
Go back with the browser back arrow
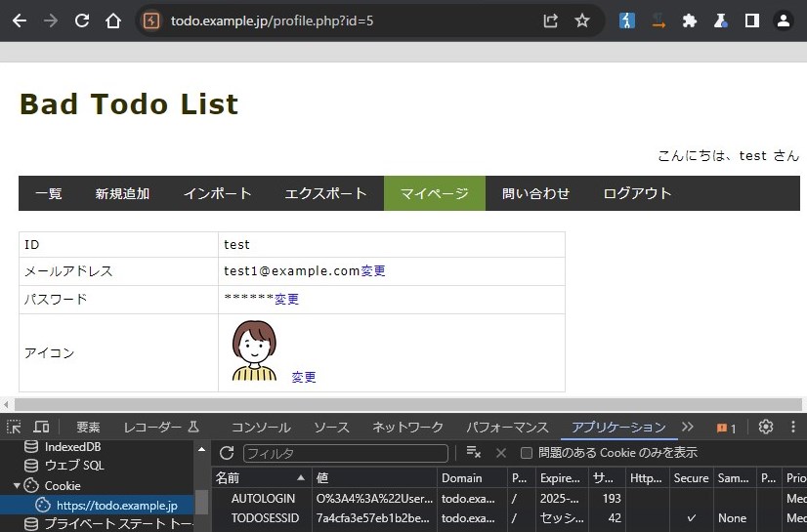coord(19,21)
